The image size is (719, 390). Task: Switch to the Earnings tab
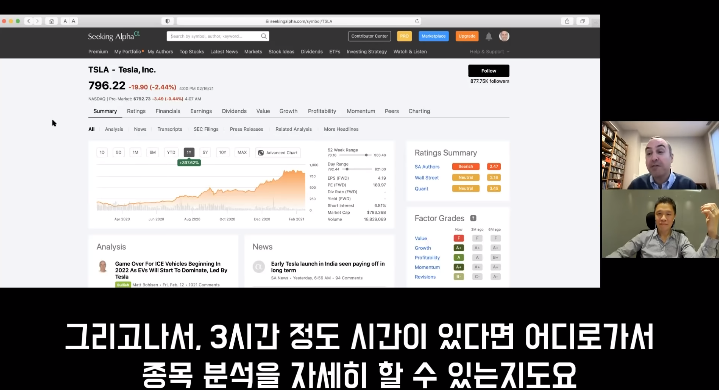coord(201,111)
